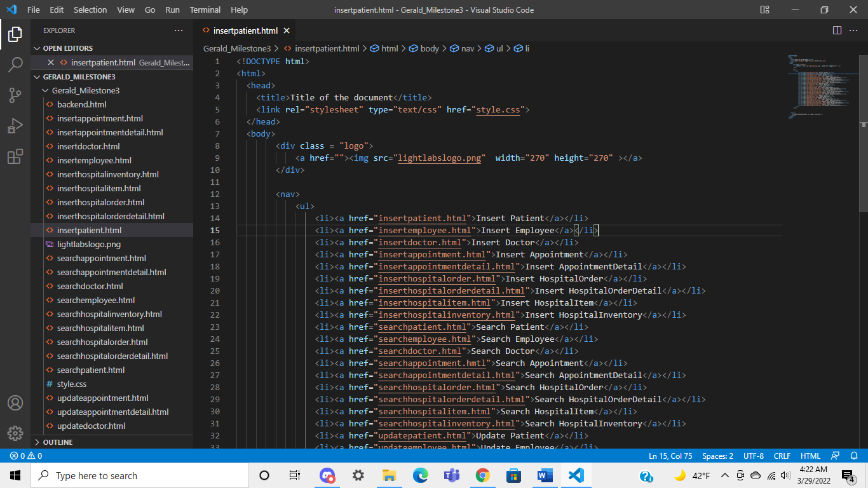
Task: Select the Source Control icon
Action: 15,95
